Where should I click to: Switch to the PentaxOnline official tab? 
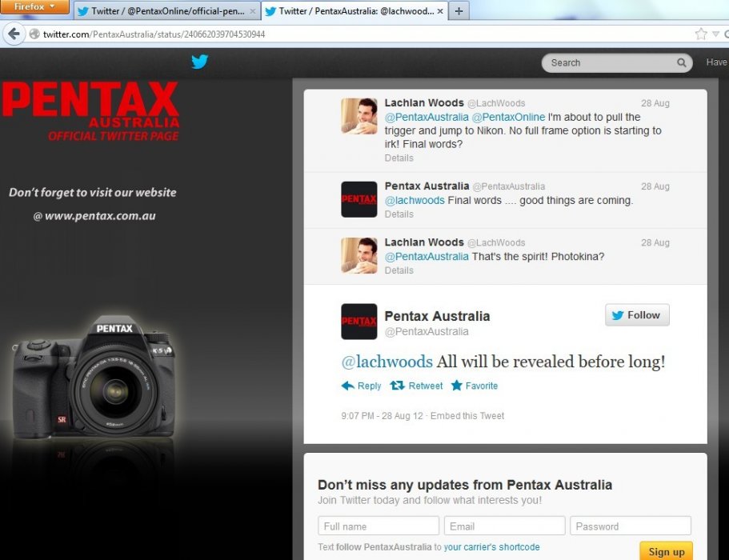click(x=165, y=11)
